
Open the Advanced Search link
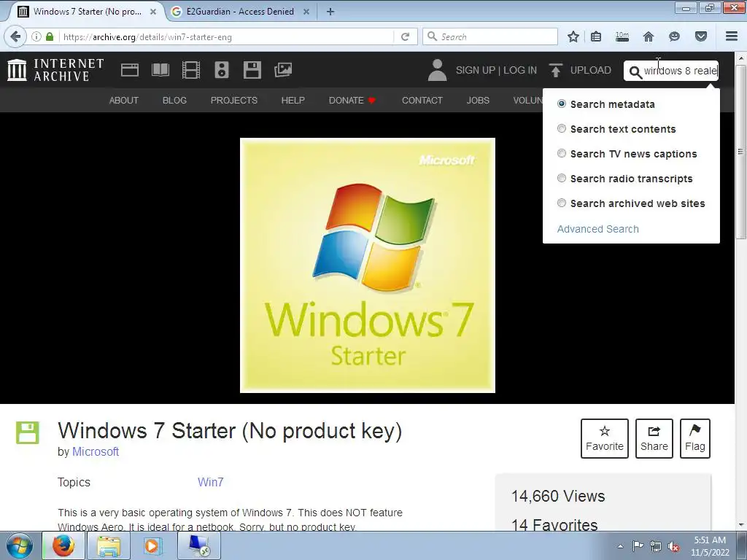pos(598,229)
